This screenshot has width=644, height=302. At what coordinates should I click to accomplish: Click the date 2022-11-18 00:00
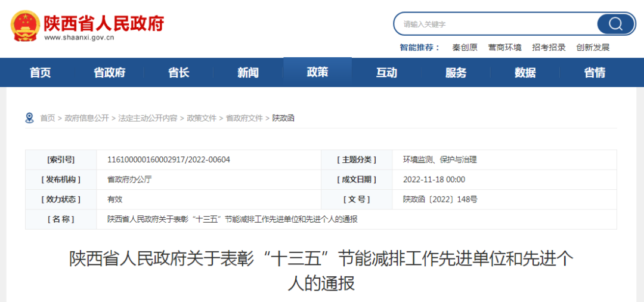[434, 180]
